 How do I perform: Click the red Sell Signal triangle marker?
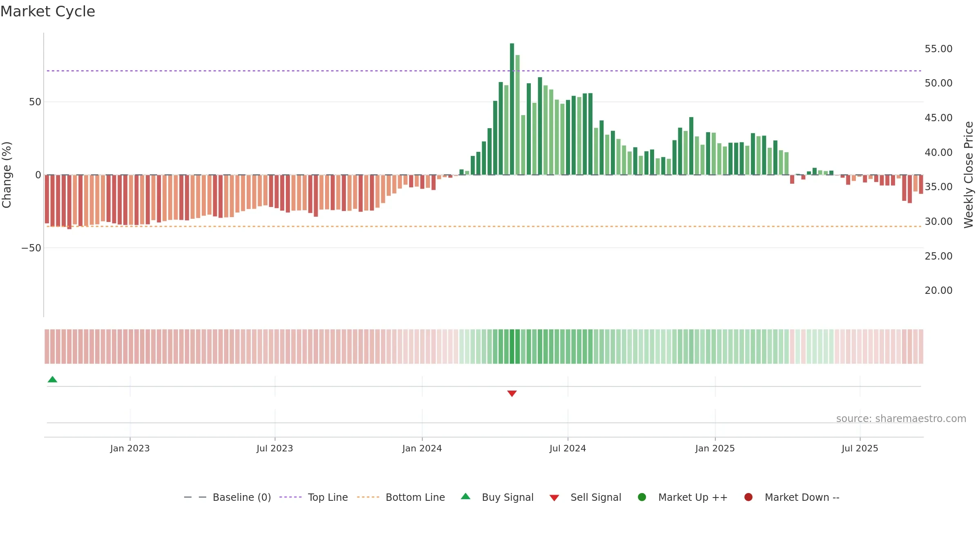512,393
